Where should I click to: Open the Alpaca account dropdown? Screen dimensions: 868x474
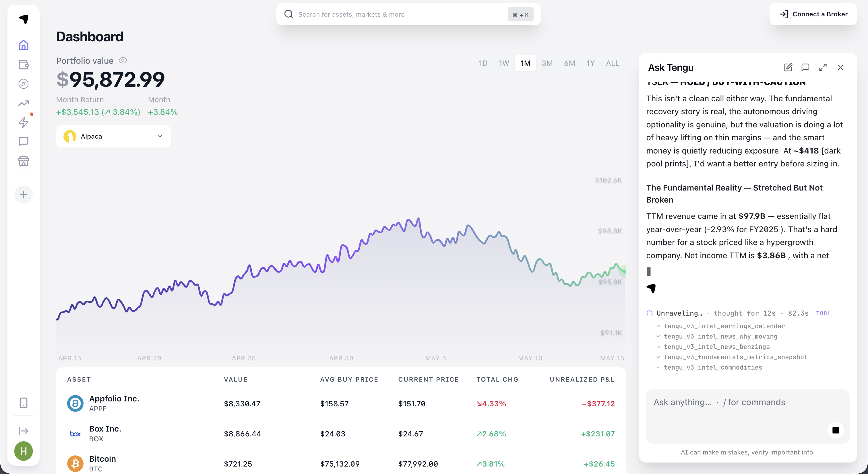(x=113, y=137)
